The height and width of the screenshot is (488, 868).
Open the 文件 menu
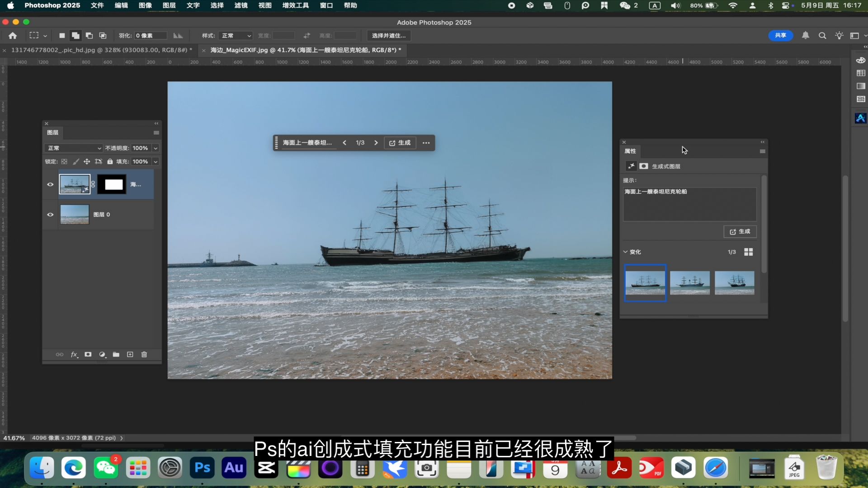click(x=97, y=5)
